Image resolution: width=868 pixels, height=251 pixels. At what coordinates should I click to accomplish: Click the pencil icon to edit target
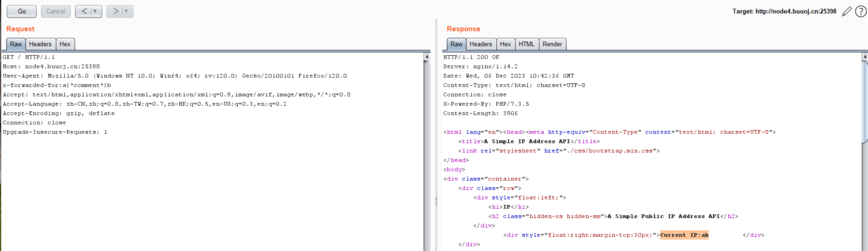[846, 11]
